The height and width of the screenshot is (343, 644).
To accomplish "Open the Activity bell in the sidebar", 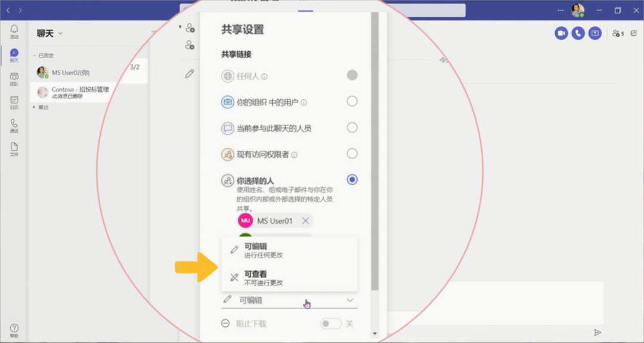I will coord(14,31).
